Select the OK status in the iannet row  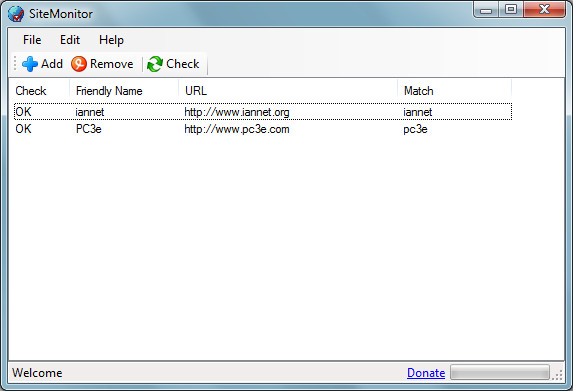point(23,112)
